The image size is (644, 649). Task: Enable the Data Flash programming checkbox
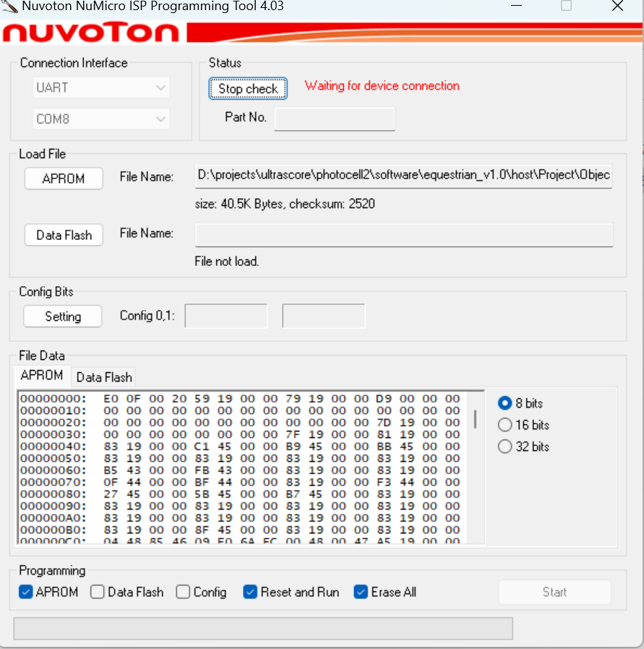[x=97, y=592]
